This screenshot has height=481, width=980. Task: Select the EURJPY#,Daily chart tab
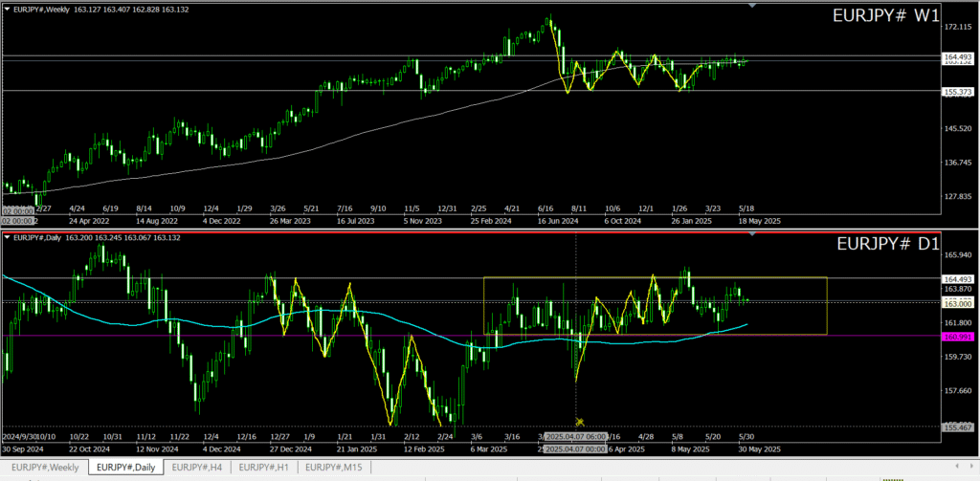pyautogui.click(x=125, y=467)
